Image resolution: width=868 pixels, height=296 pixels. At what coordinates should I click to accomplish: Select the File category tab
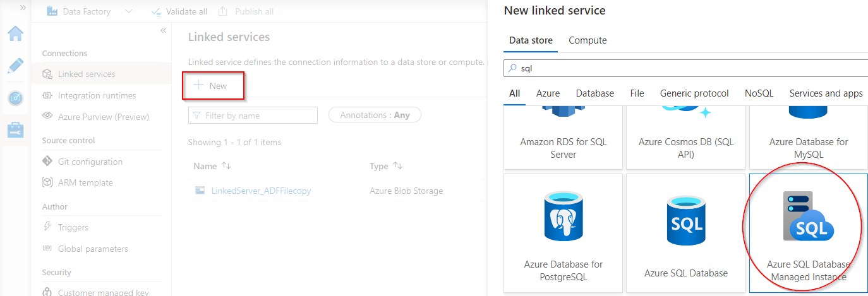(x=637, y=93)
